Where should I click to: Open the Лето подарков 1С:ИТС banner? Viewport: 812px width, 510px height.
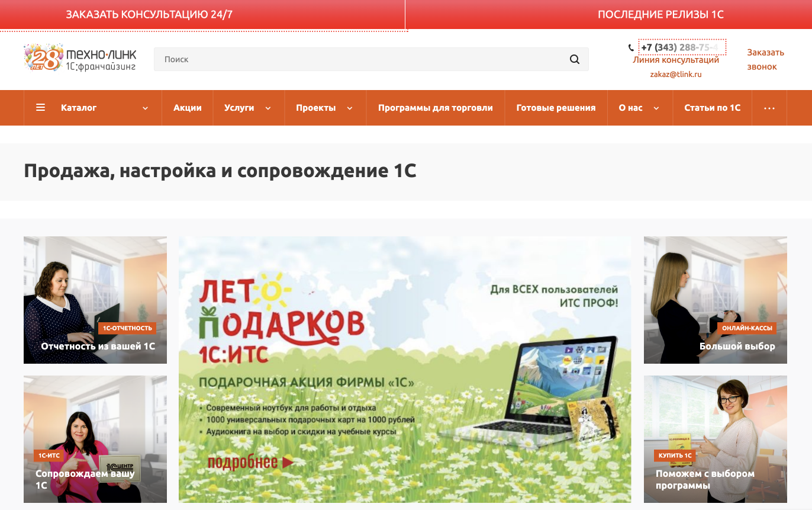click(405, 370)
